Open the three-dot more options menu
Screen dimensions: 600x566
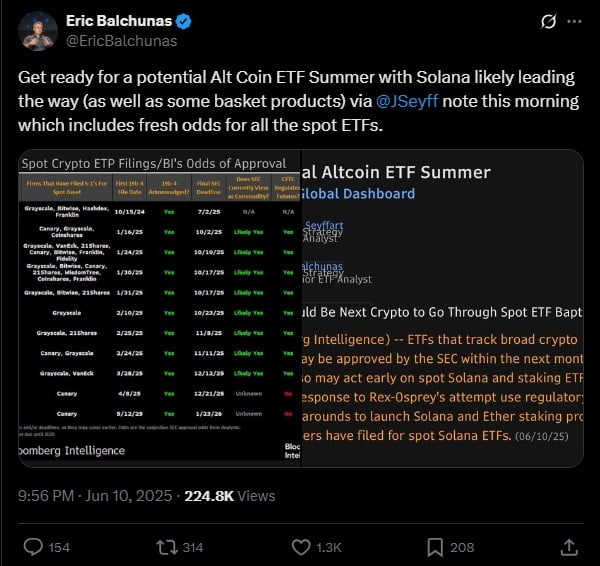click(574, 22)
